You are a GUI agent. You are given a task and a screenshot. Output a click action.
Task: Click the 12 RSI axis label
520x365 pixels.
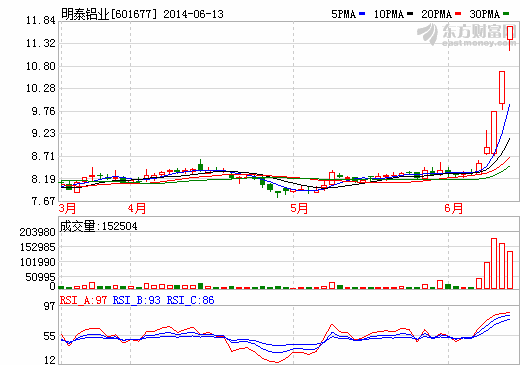50,360
